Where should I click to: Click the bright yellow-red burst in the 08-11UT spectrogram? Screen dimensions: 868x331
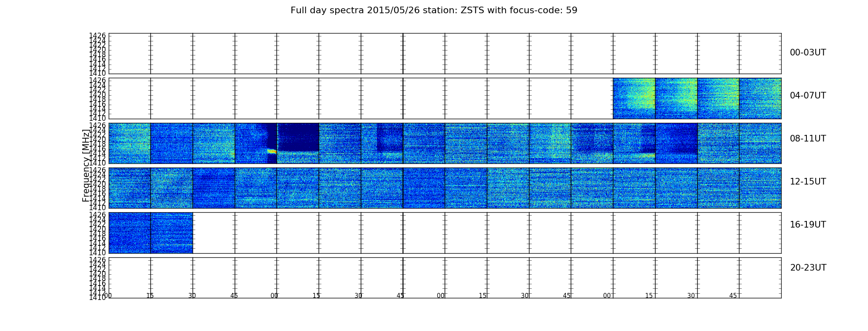(x=272, y=151)
